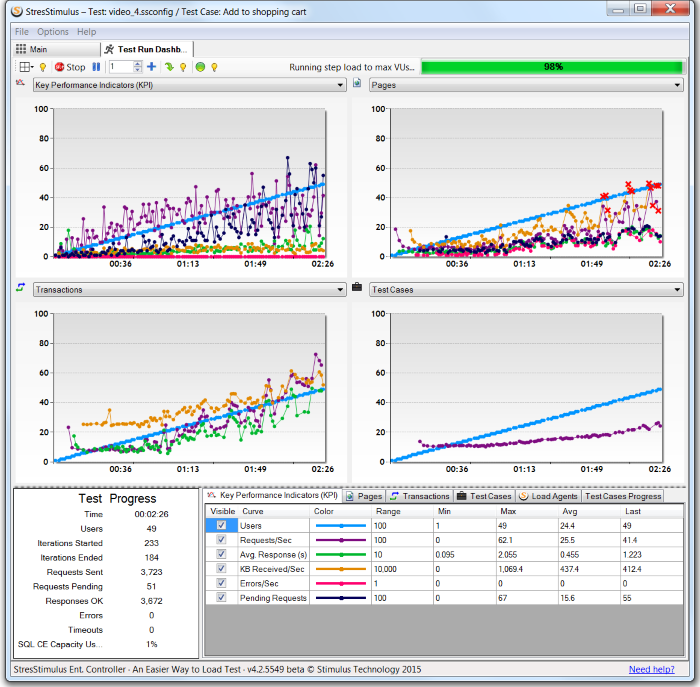Click the Time value 00:02:26
Viewport: 700px width, 687px height.
(x=151, y=514)
